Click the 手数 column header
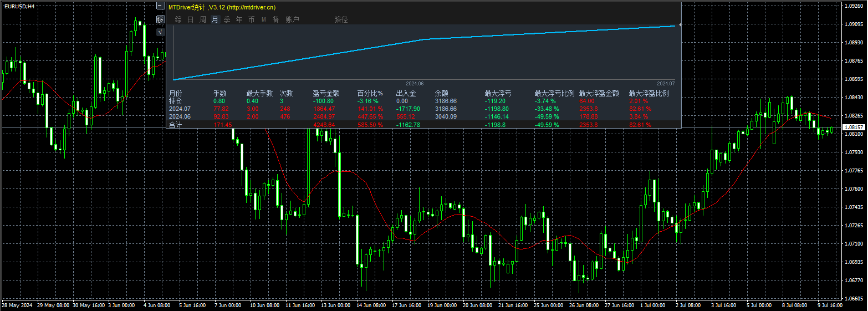The height and width of the screenshot is (311, 868). click(220, 94)
